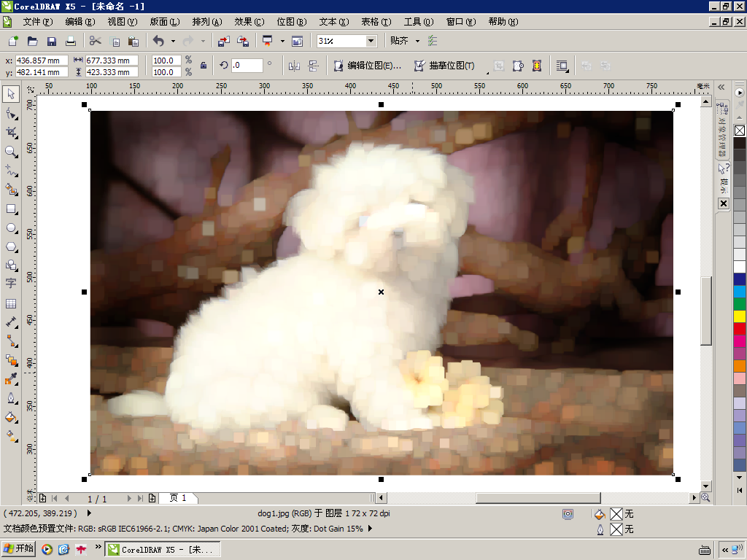Viewport: 747px width, 560px height.
Task: Click the 编辑位图(E)... button
Action: pyautogui.click(x=368, y=66)
